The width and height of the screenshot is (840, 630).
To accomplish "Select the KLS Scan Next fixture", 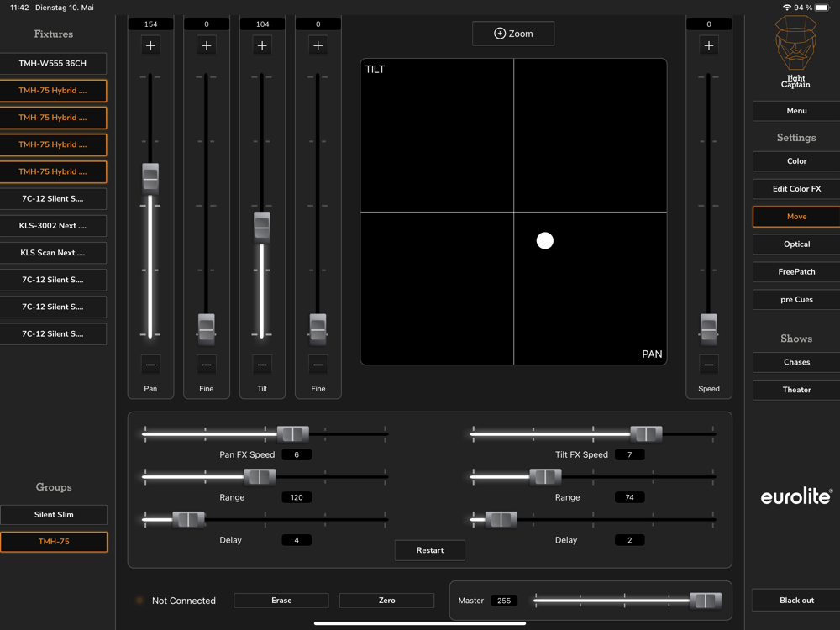I will [x=52, y=253].
